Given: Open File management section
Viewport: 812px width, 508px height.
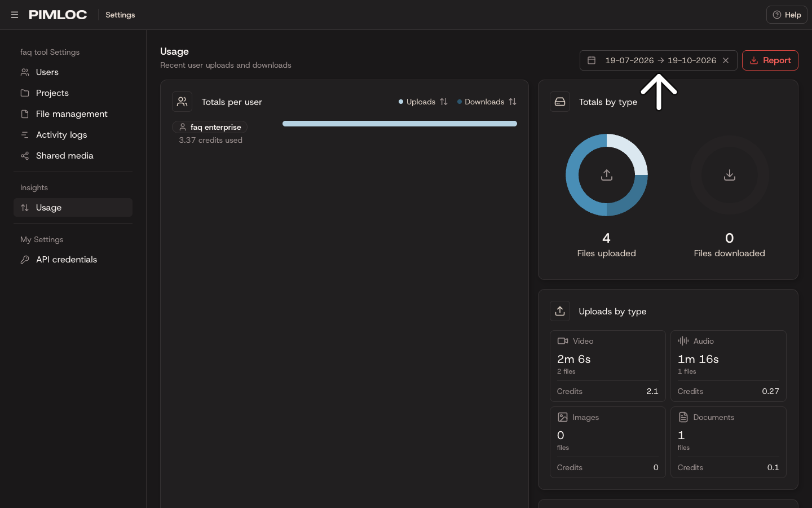Looking at the screenshot, I should coord(73,114).
